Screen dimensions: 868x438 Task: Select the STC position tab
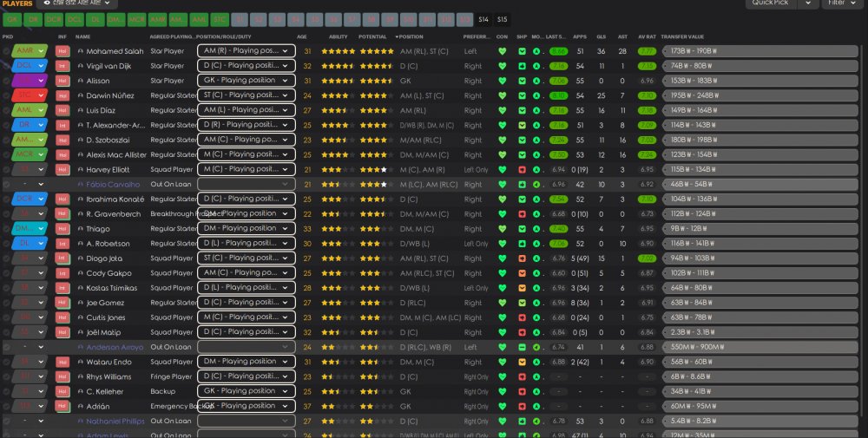(220, 19)
